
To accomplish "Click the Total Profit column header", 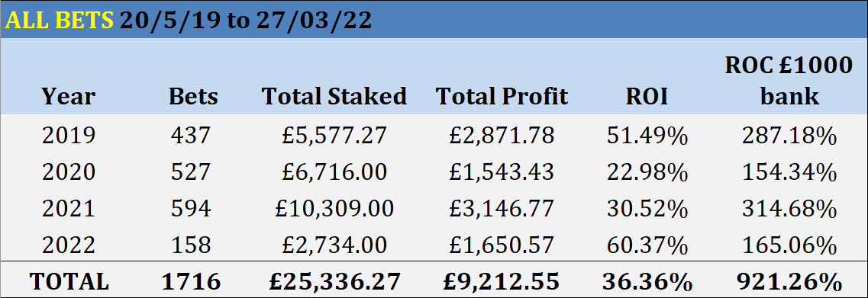I will click(502, 97).
